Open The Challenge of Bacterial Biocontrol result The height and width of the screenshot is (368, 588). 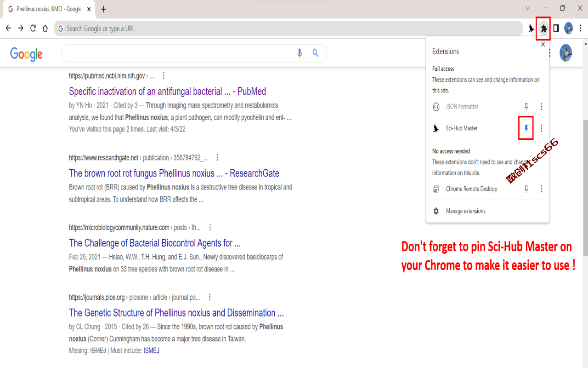click(x=155, y=243)
